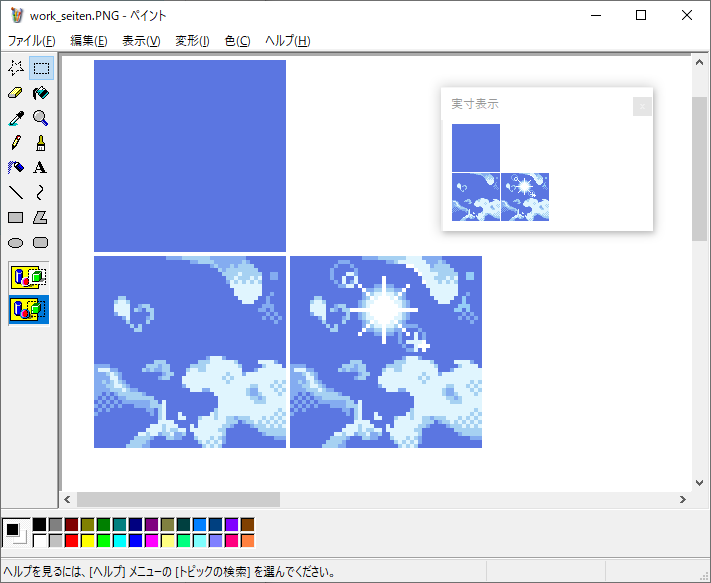Select the Polygon tool
Image resolution: width=711 pixels, height=583 pixels.
(x=40, y=218)
